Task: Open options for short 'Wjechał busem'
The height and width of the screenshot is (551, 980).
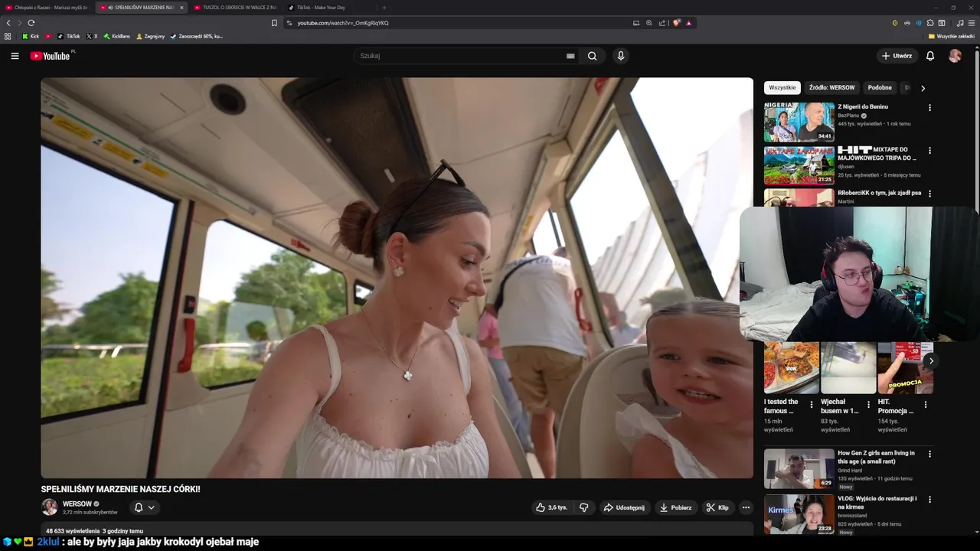Action: [868, 405]
